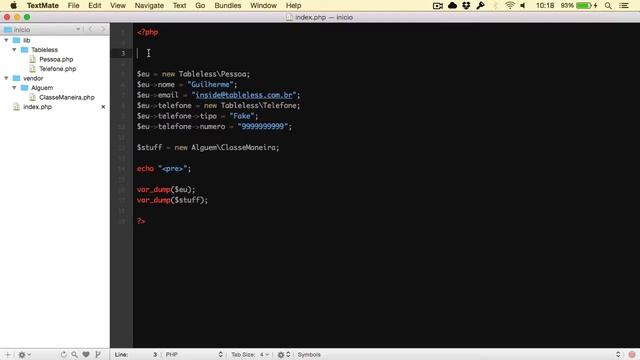Image resolution: width=640 pixels, height=360 pixels.
Task: Open the inicio folder popup
Action: 42,29
